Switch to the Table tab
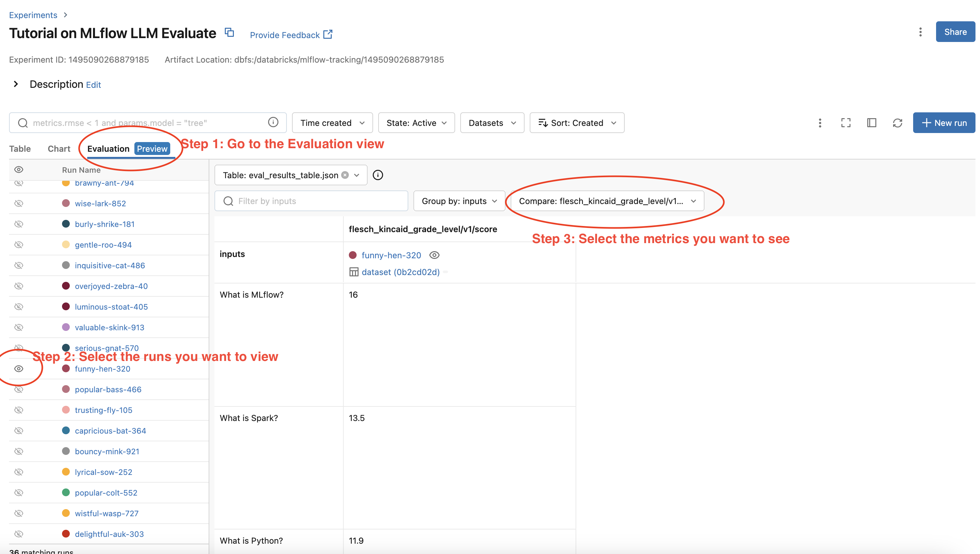This screenshot has height=554, width=980. [20, 149]
